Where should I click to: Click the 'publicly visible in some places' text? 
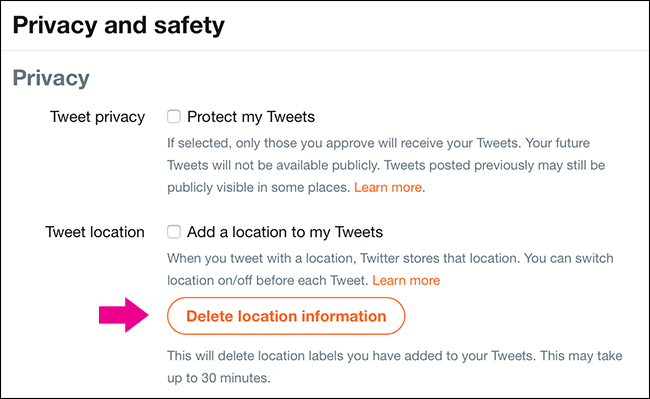point(259,188)
